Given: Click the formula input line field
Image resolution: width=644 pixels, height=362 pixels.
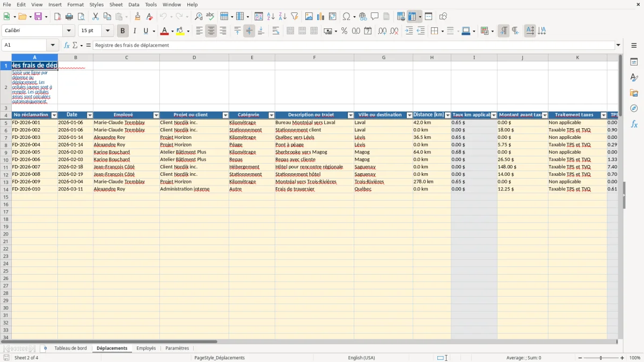Looking at the screenshot, I should tap(354, 45).
